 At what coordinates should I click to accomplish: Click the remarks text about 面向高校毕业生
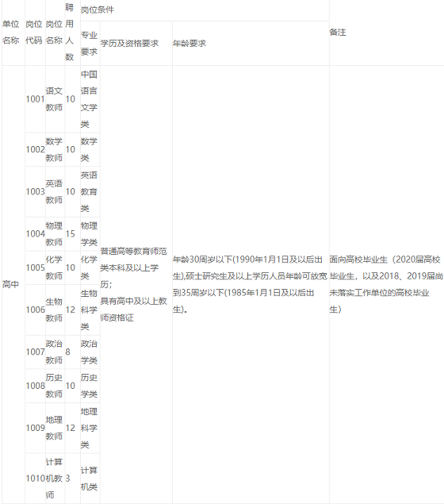(386, 284)
